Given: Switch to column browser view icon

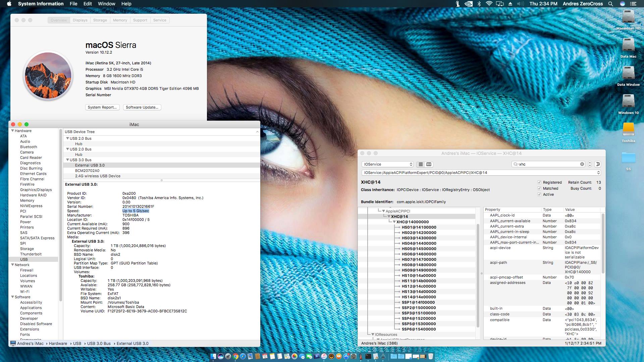Looking at the screenshot, I should [x=429, y=164].
